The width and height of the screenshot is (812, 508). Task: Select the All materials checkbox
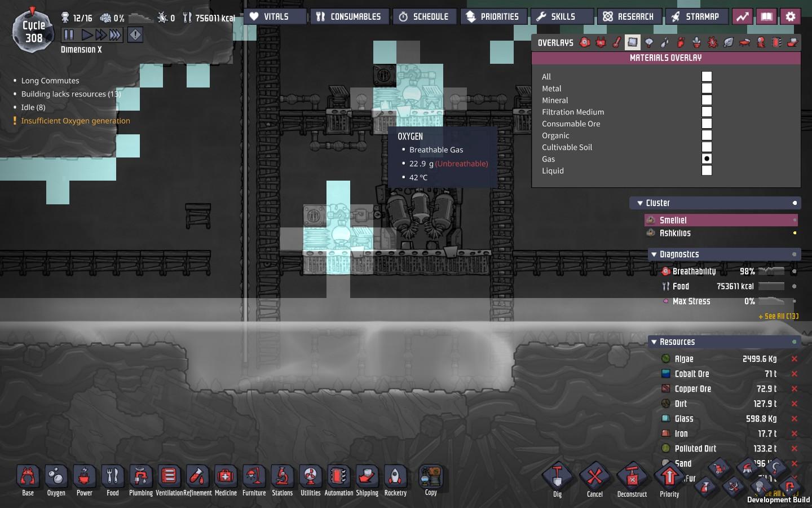(x=707, y=76)
